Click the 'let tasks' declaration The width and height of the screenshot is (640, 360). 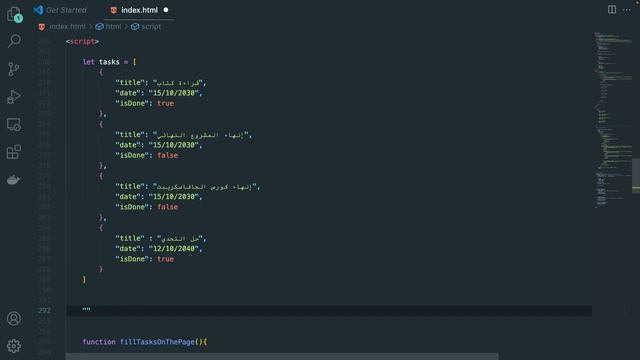pyautogui.click(x=101, y=62)
